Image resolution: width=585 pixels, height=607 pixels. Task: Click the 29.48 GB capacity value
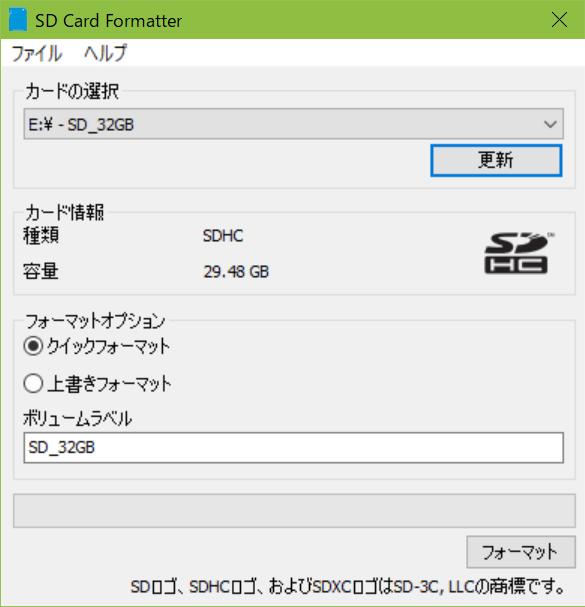[236, 272]
